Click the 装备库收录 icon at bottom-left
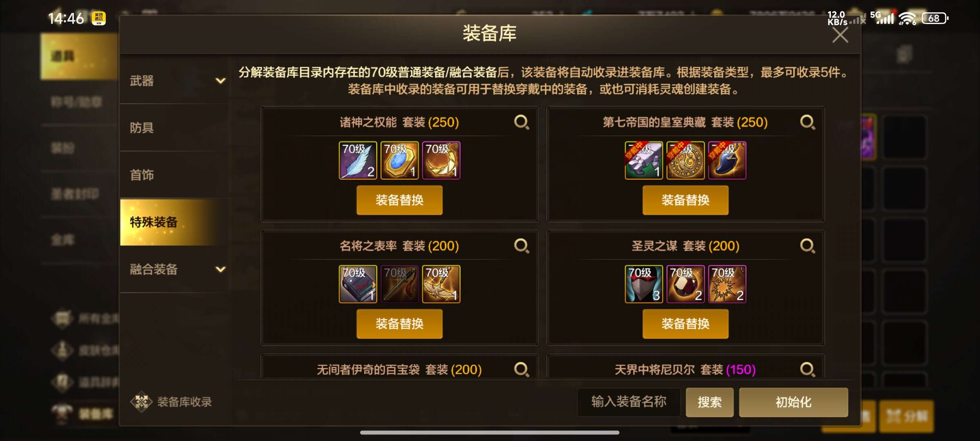 tap(141, 402)
